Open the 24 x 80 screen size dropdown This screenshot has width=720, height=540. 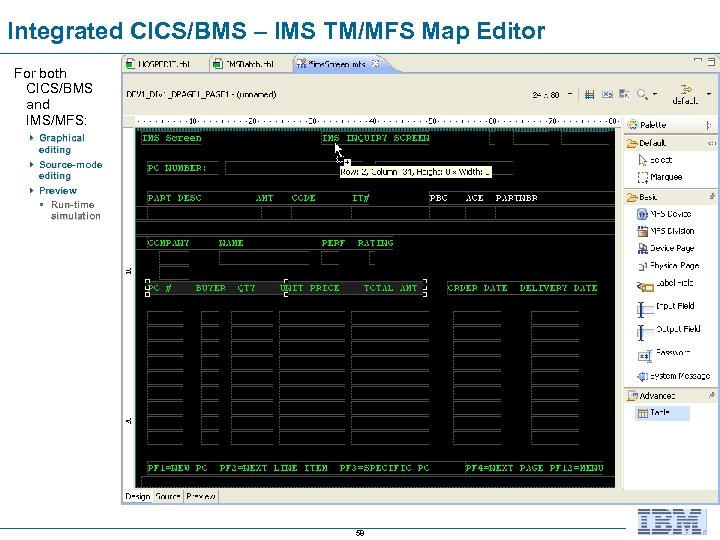click(570, 94)
